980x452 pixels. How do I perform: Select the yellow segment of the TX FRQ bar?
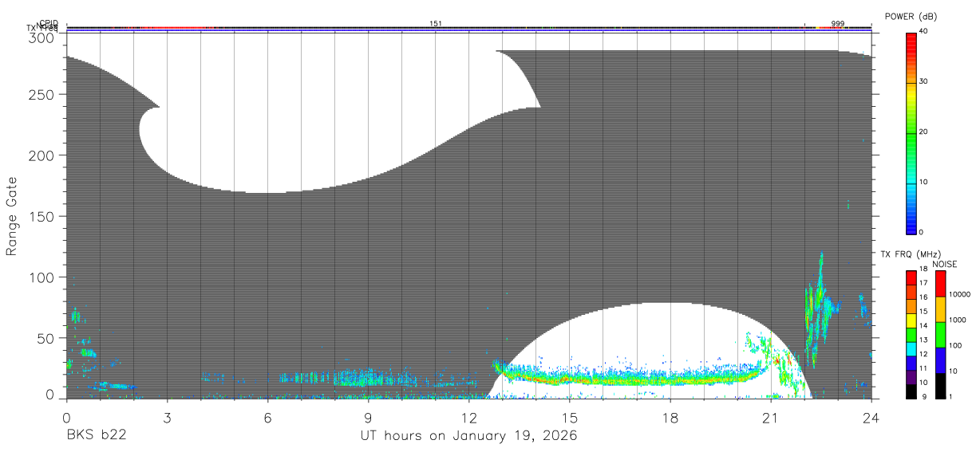coord(911,320)
